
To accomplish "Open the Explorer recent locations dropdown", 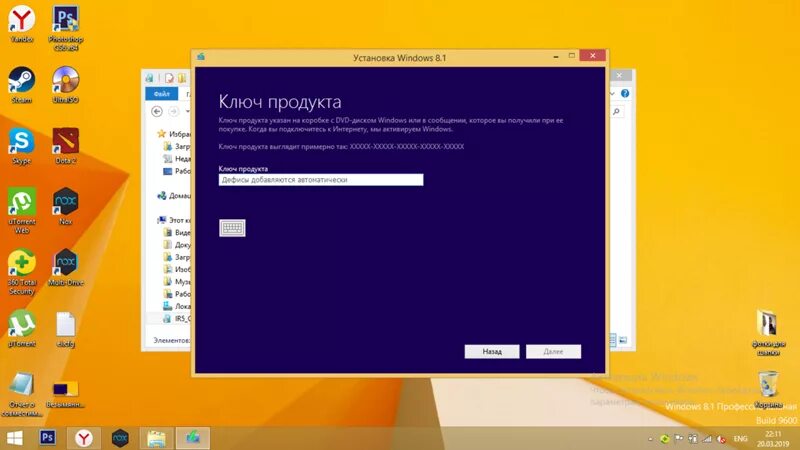I will coord(187,111).
